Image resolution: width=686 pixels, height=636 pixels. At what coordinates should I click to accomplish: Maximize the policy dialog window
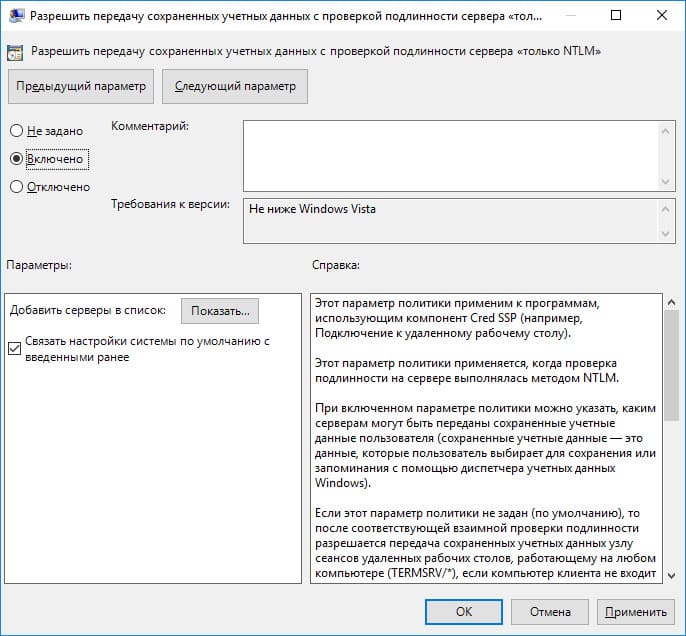pos(614,17)
